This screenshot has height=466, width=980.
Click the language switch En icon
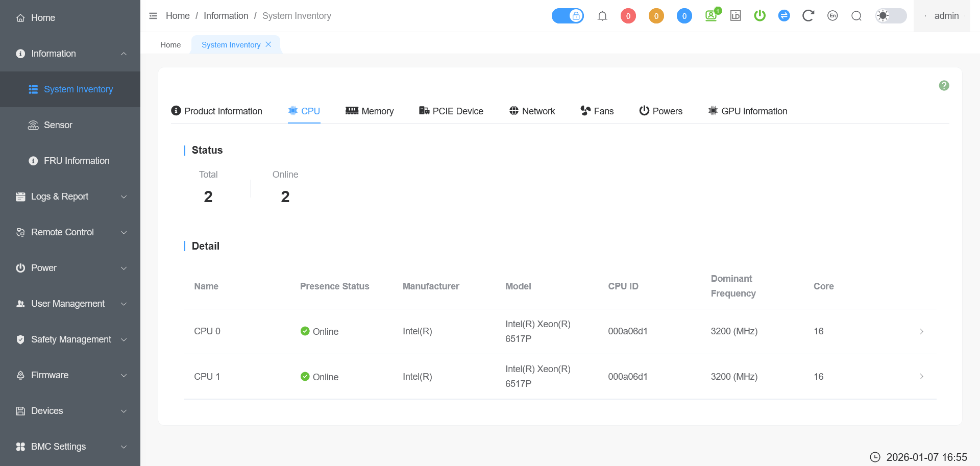pos(832,16)
